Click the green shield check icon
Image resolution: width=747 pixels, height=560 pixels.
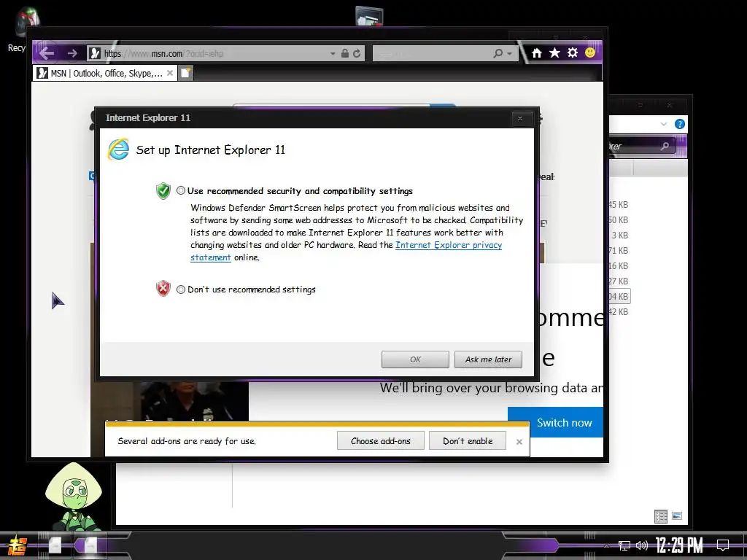163,191
